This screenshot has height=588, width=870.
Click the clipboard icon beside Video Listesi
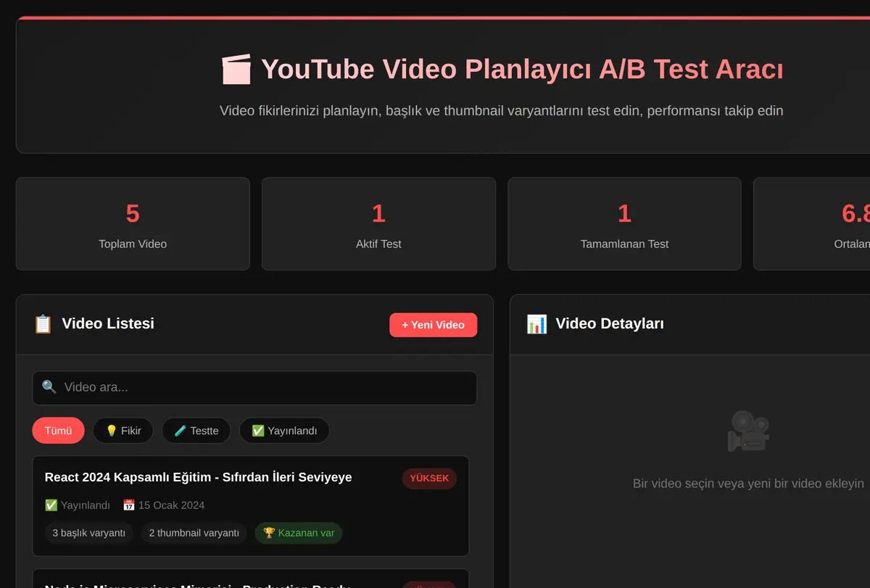(x=43, y=324)
